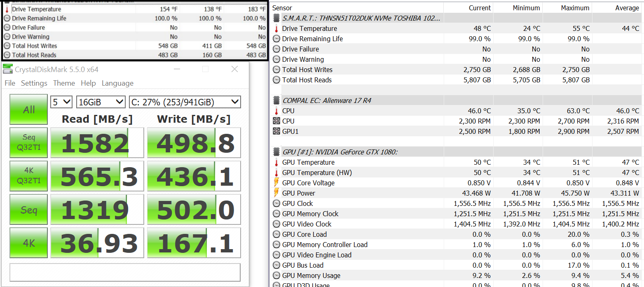Click the Average column header
The image size is (644, 287).
627,8
